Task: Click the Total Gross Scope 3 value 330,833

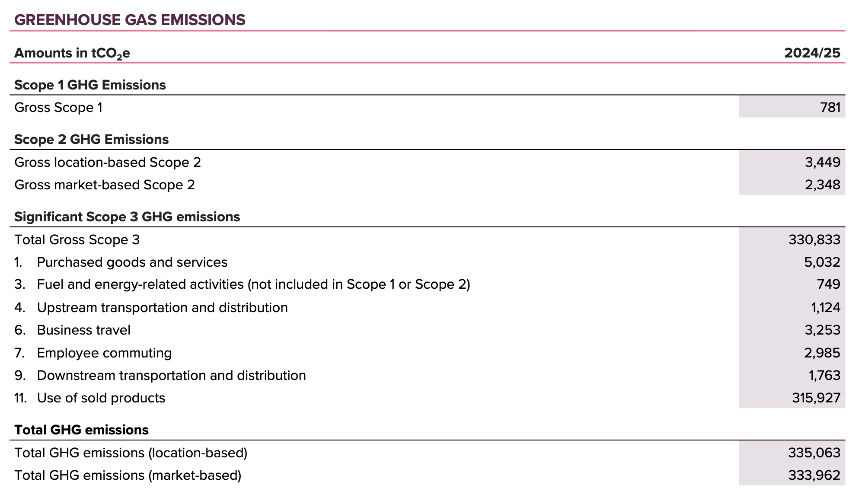Action: 814,239
